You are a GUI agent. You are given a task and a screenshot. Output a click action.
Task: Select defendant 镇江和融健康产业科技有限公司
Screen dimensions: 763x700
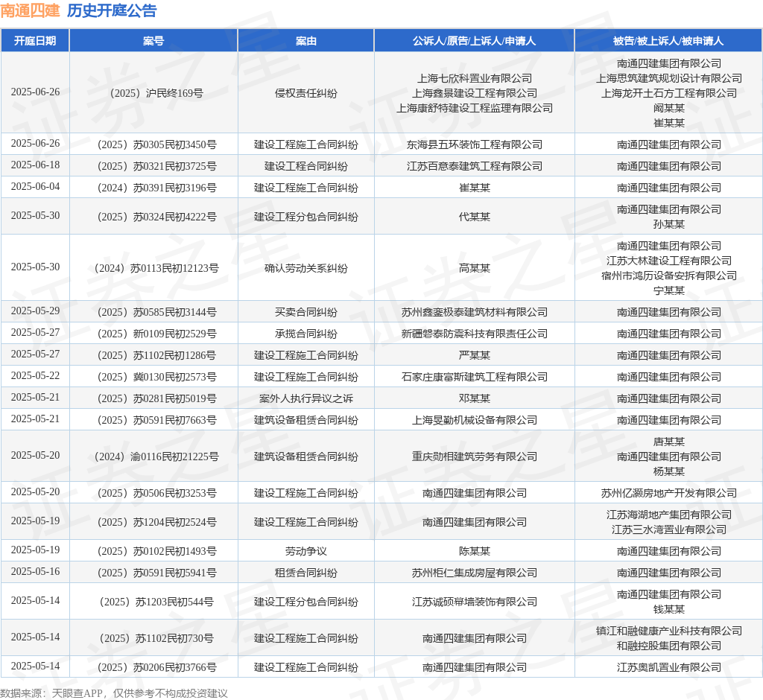click(x=669, y=631)
